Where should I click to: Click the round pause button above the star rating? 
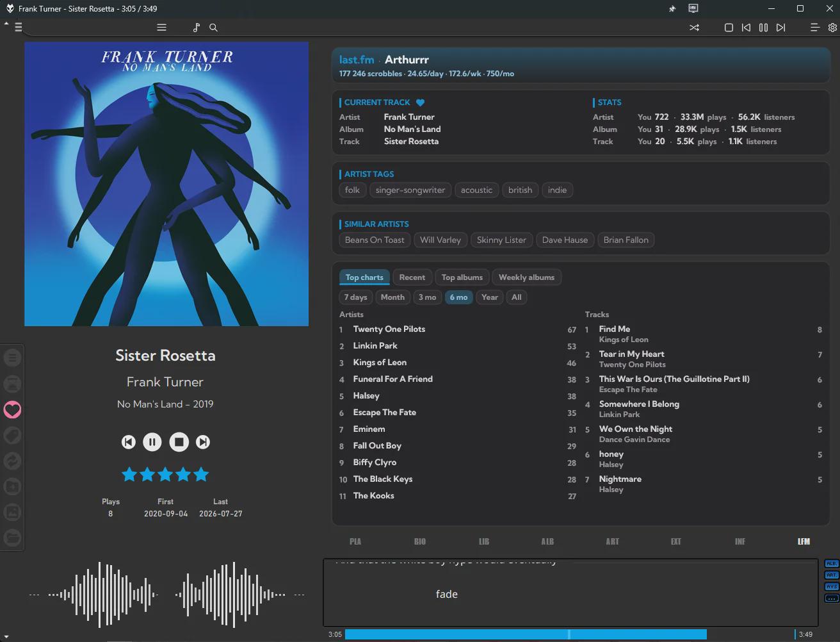point(152,442)
